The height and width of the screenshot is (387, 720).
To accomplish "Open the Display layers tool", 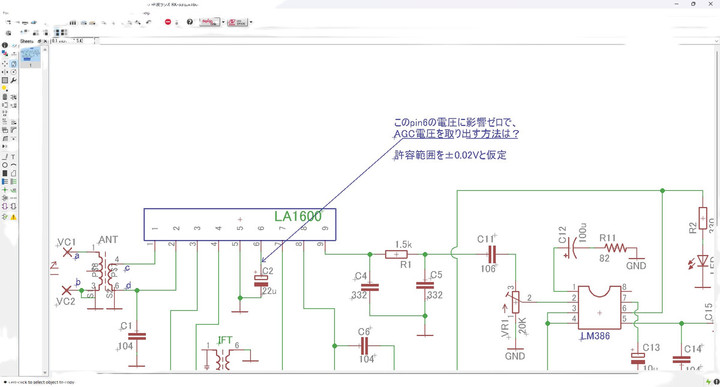I will (x=5, y=53).
